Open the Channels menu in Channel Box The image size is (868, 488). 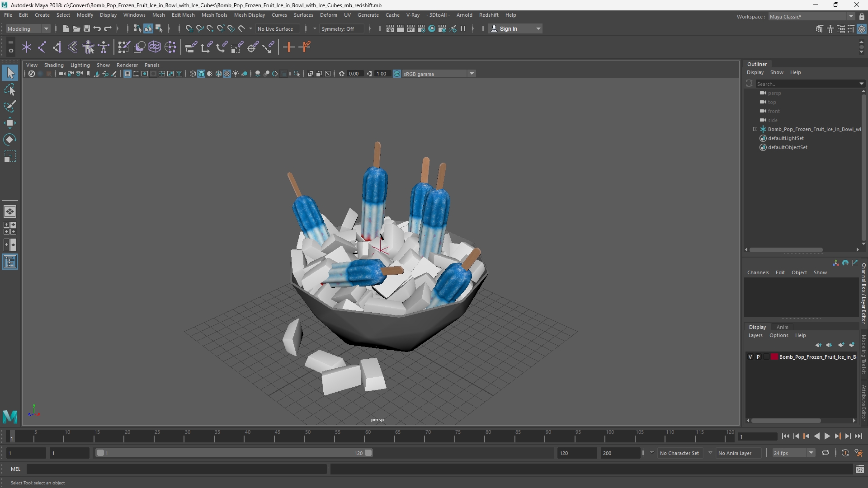[758, 272]
